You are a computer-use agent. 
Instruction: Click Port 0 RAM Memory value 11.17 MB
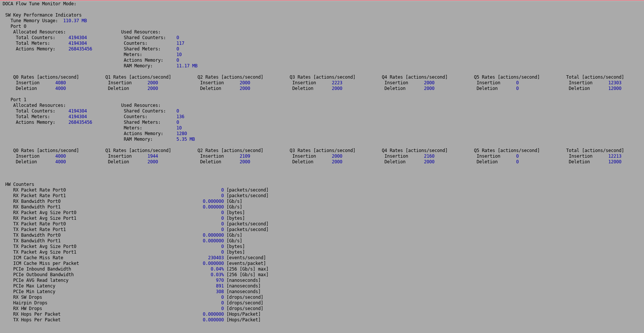coord(187,66)
